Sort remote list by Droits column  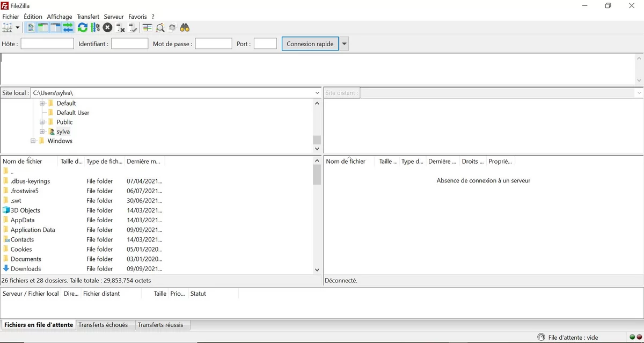(473, 161)
